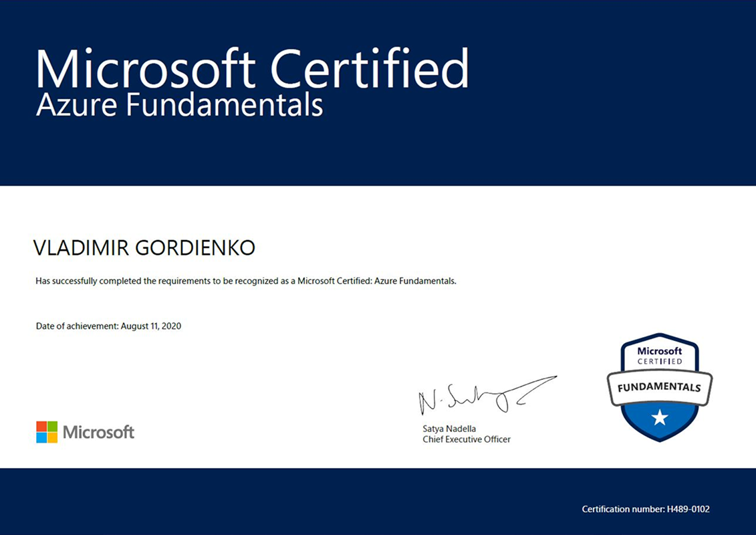Click the 'FUNDAMENTALS' banner on the badge
Viewport: 756px width, 535px height.
click(x=659, y=387)
